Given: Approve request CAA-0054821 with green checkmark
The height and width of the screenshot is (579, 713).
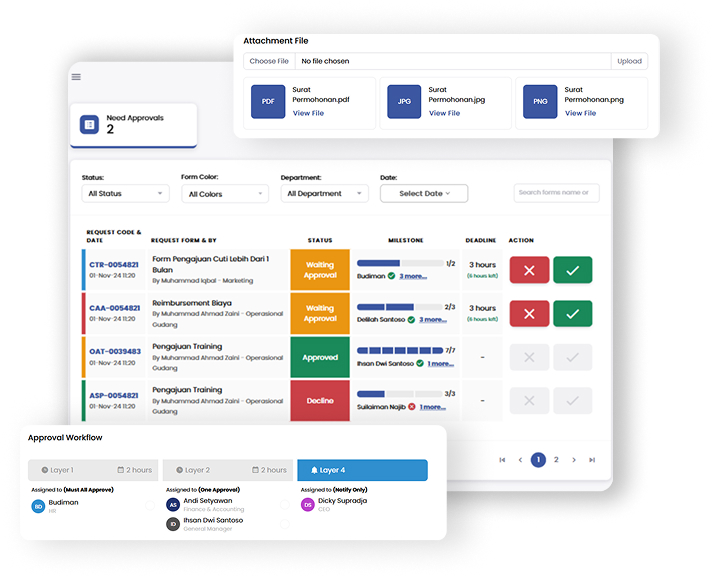Looking at the screenshot, I should (x=572, y=314).
